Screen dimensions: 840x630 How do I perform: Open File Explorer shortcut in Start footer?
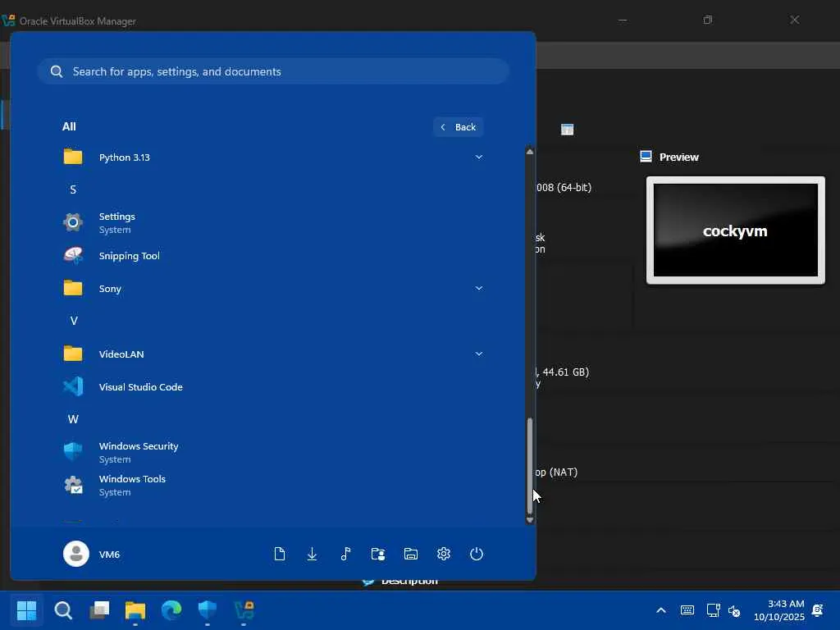tap(411, 554)
